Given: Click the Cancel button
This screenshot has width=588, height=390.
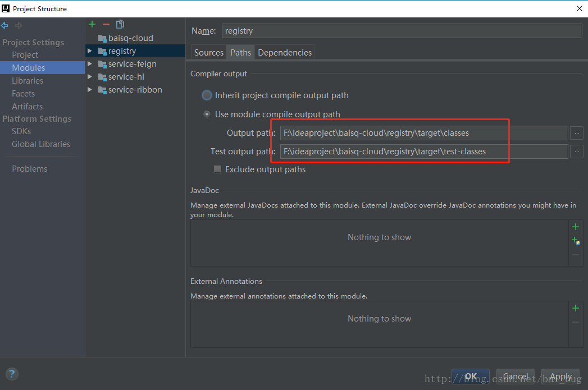Looking at the screenshot, I should 515,376.
